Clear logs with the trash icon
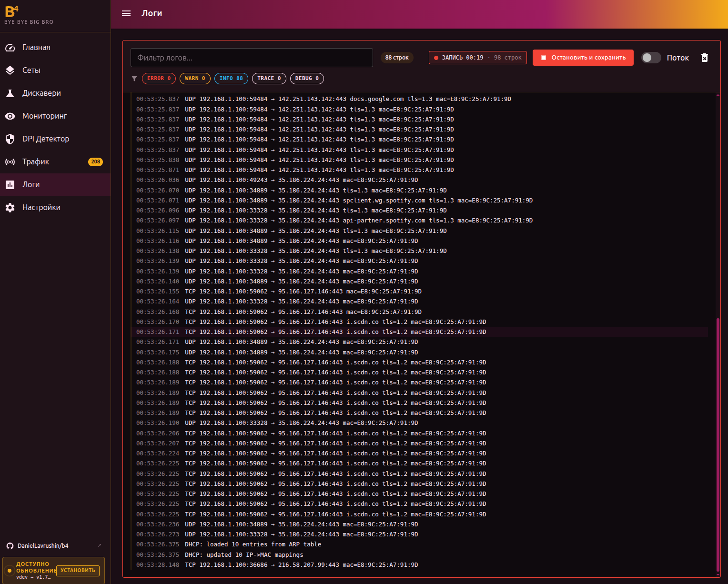Image resolution: width=728 pixels, height=584 pixels. pos(705,58)
